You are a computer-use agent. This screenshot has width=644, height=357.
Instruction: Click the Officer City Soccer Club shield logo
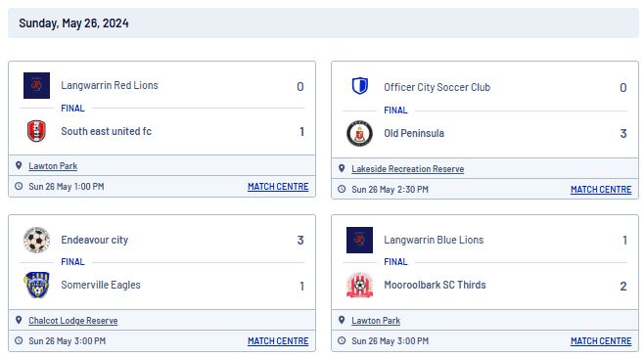point(360,86)
